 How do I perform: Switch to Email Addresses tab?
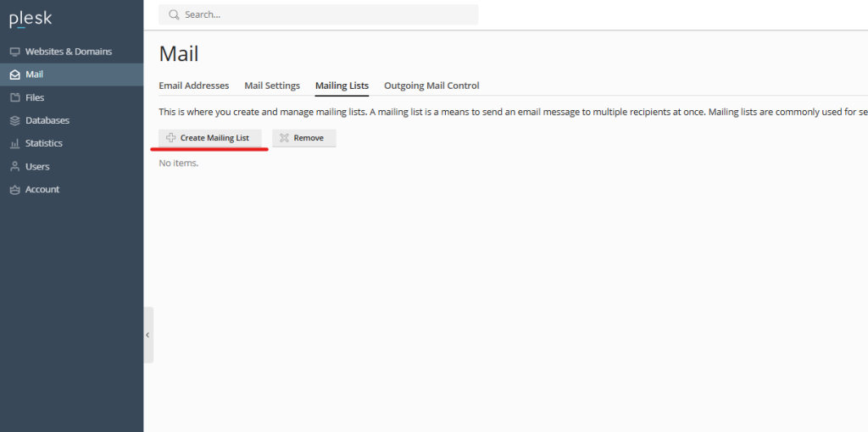coord(194,86)
